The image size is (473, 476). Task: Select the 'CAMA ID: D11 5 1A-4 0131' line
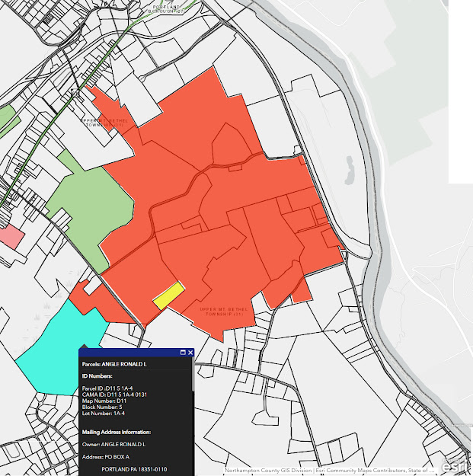[114, 395]
